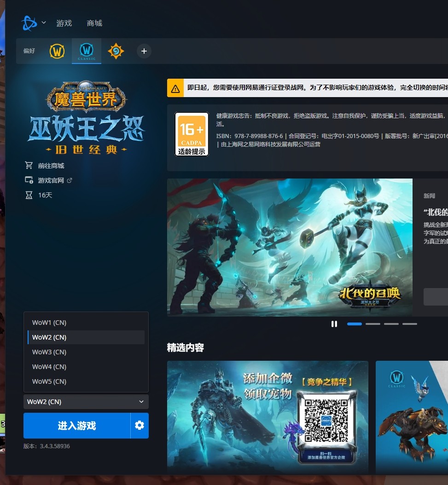The image size is (448, 485).
Task: Click the grey button in the news panel
Action: pos(436,297)
